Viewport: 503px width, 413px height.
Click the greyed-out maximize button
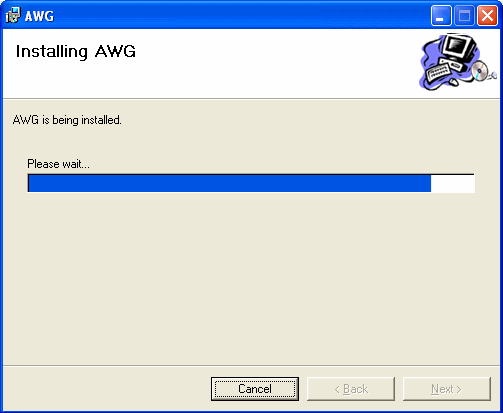(x=464, y=15)
